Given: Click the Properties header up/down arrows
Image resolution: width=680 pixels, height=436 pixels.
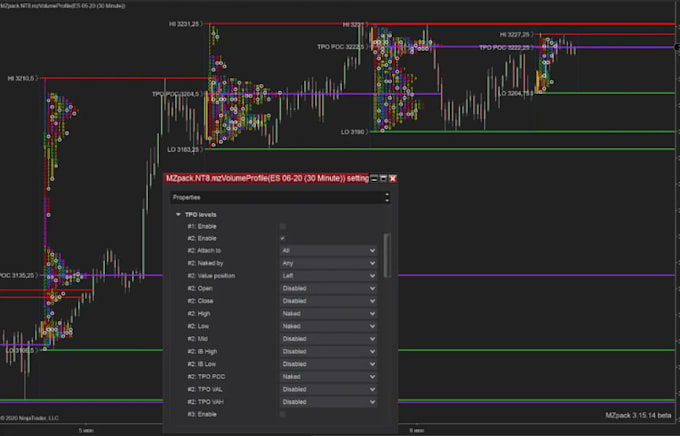Looking at the screenshot, I should tap(386, 197).
